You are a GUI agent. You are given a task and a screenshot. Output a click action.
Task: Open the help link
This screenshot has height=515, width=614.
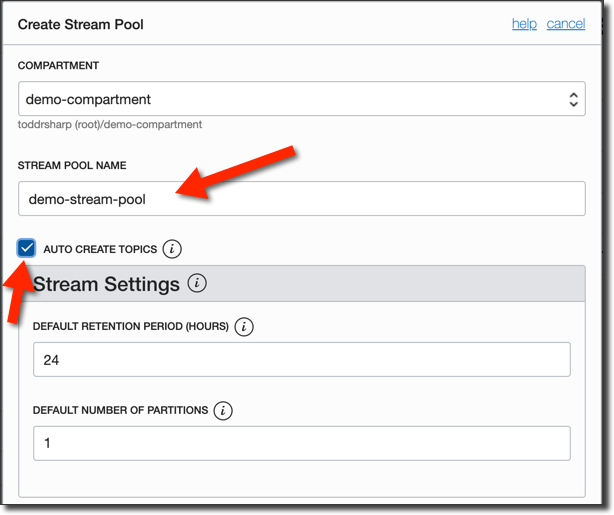(x=524, y=24)
